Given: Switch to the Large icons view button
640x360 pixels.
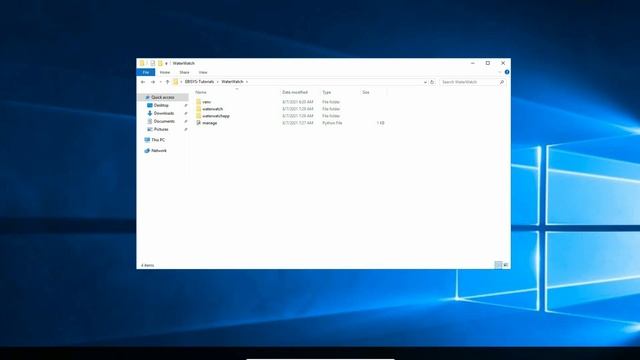Looking at the screenshot, I should click(x=506, y=265).
